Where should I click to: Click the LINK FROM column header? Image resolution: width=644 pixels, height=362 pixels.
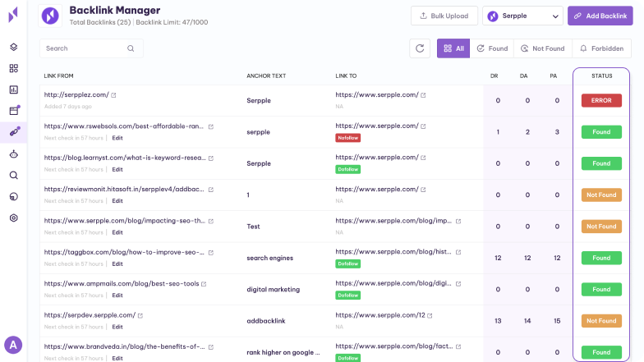(59, 76)
